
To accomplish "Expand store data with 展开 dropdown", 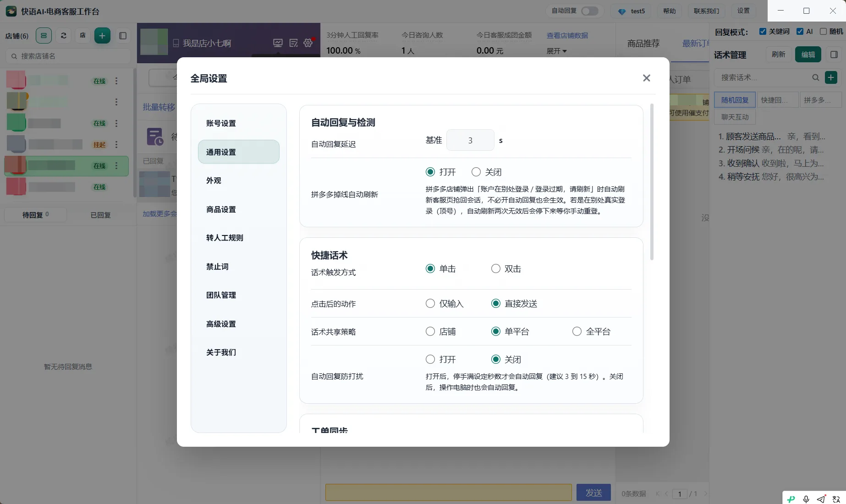I will coord(556,51).
